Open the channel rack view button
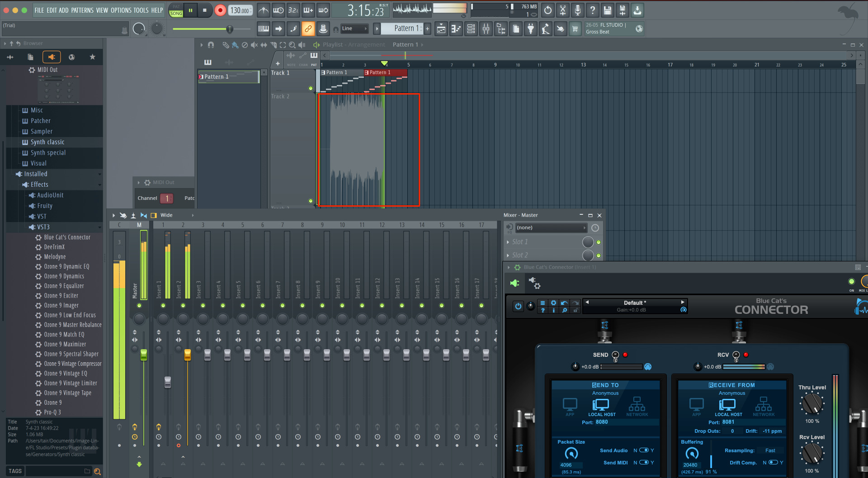The height and width of the screenshot is (478, 868). point(471,29)
